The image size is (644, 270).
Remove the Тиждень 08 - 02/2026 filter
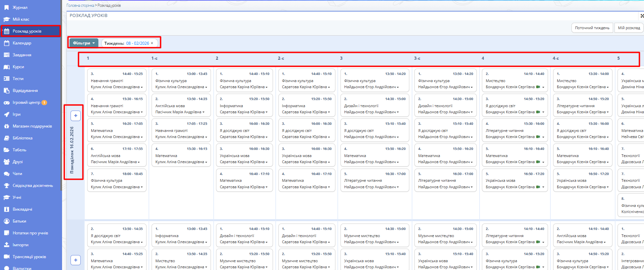tap(152, 43)
